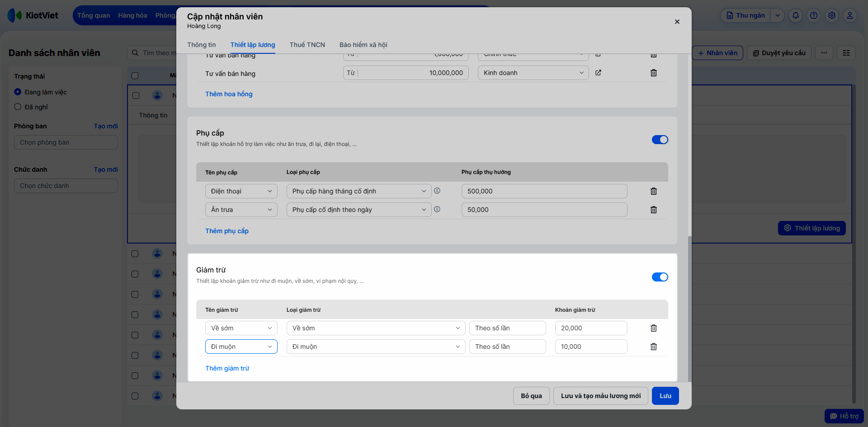868x427 pixels.
Task: Delete the Về sớm deduction row
Action: click(654, 328)
